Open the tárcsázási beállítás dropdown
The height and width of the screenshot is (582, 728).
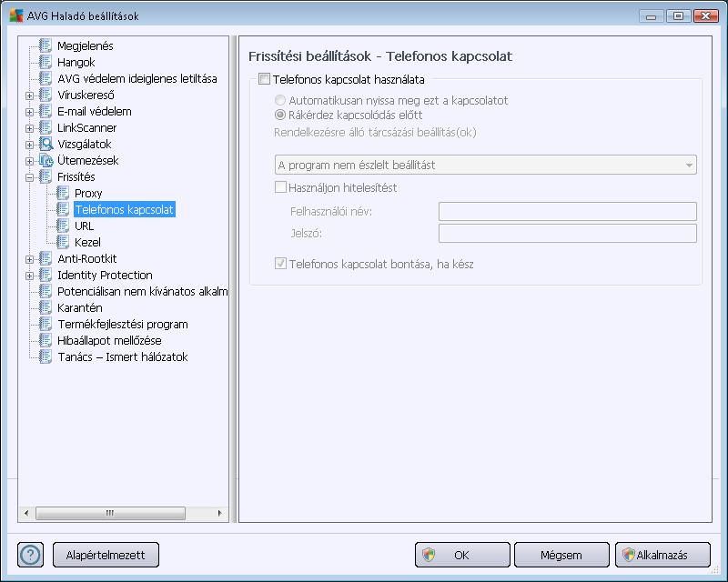tap(486, 165)
